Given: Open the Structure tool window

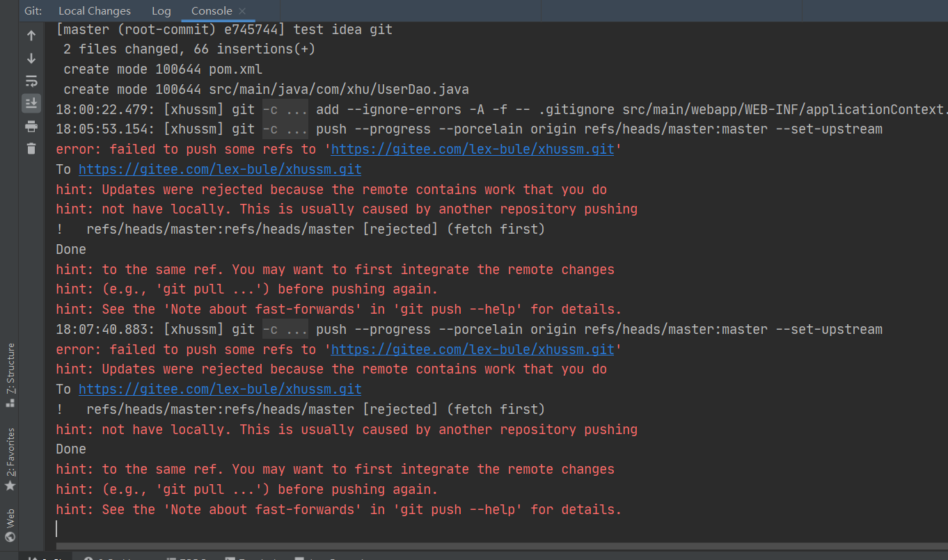Looking at the screenshot, I should (x=10, y=374).
